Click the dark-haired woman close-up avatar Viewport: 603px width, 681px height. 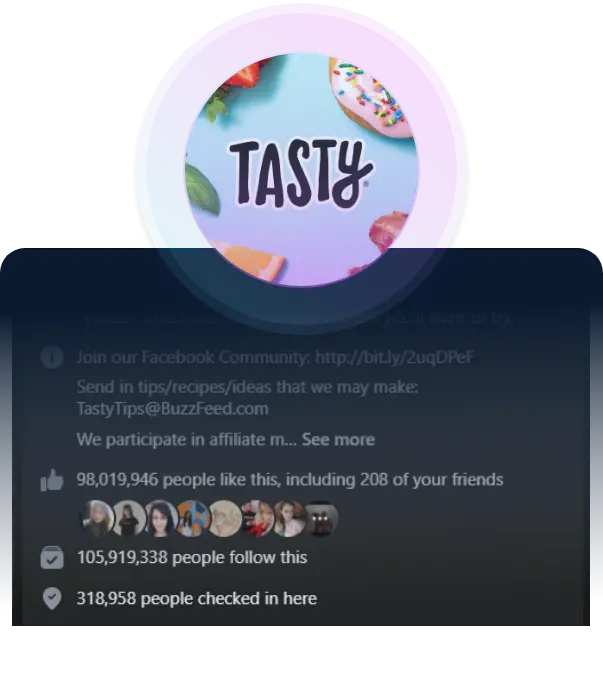pos(161,519)
